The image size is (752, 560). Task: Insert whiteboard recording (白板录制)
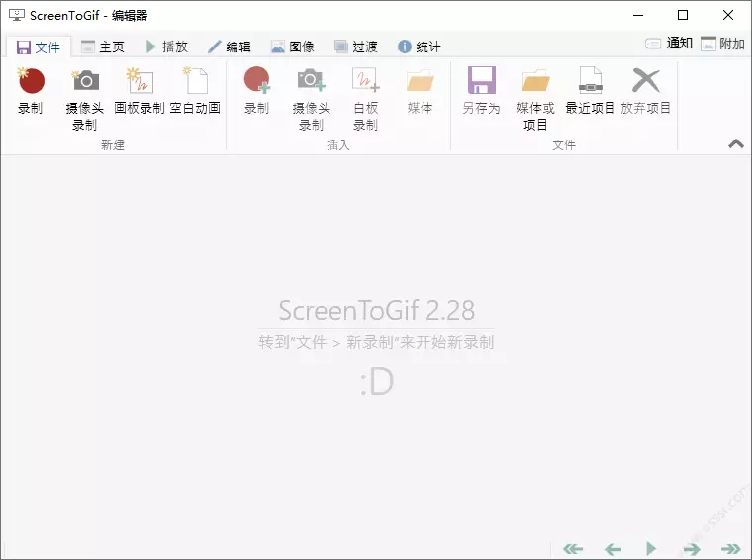[x=365, y=98]
